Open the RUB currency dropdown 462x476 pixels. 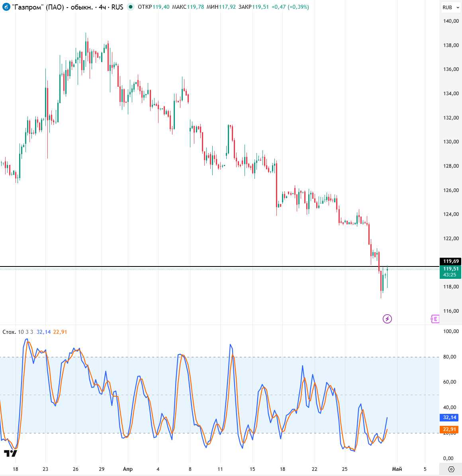click(450, 7)
